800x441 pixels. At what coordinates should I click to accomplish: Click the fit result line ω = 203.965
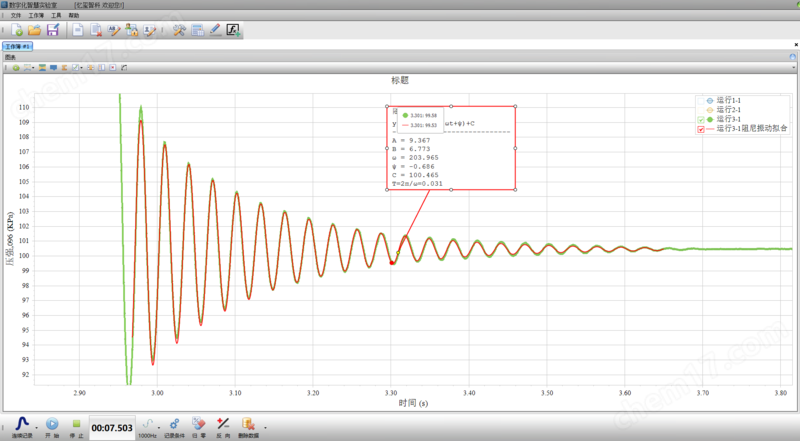click(x=415, y=158)
